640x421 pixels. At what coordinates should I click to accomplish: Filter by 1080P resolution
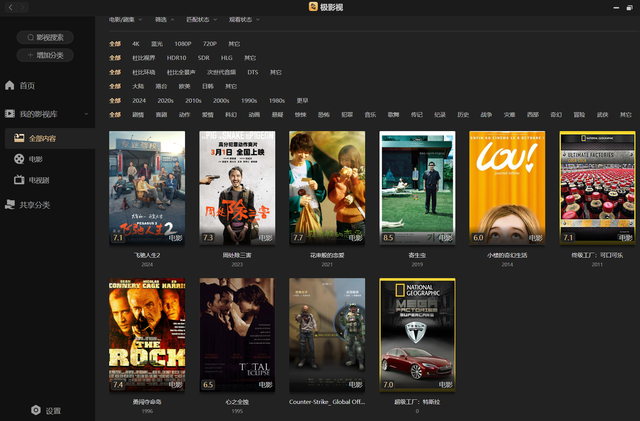(x=183, y=44)
